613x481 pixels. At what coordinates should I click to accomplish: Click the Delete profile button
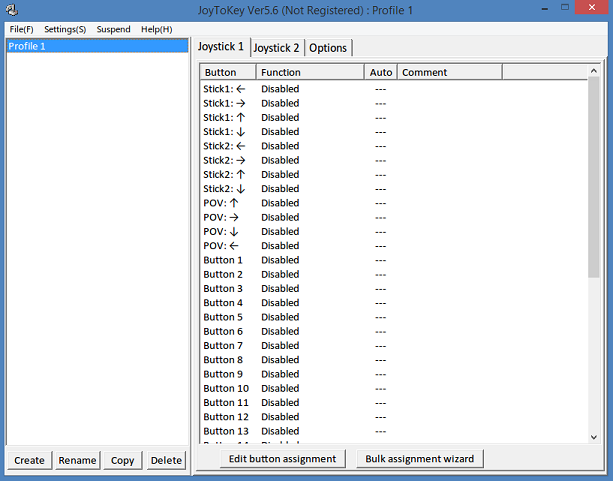click(166, 460)
